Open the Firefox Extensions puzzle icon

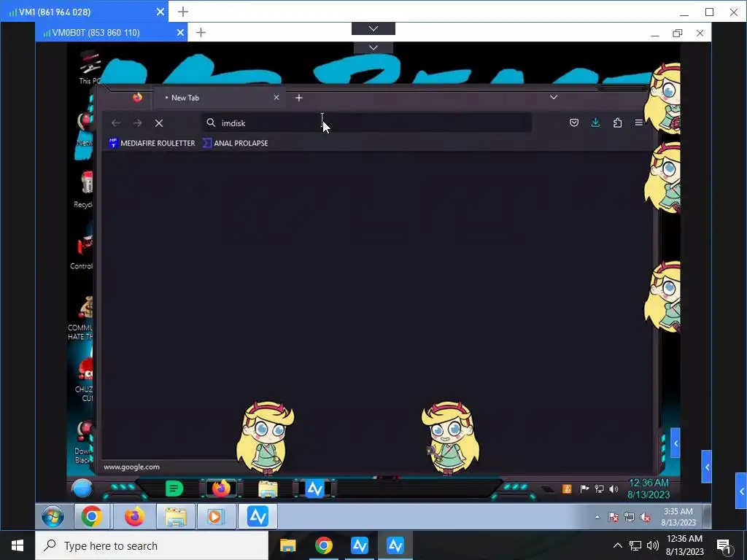coord(617,122)
